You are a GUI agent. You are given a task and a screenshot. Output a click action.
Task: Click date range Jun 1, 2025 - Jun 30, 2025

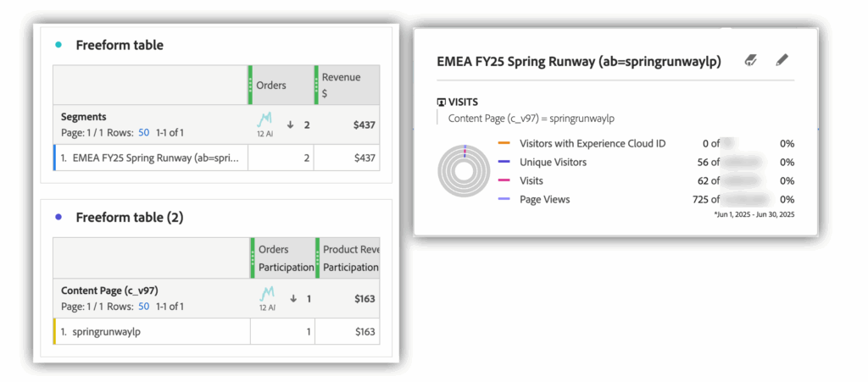tap(754, 214)
